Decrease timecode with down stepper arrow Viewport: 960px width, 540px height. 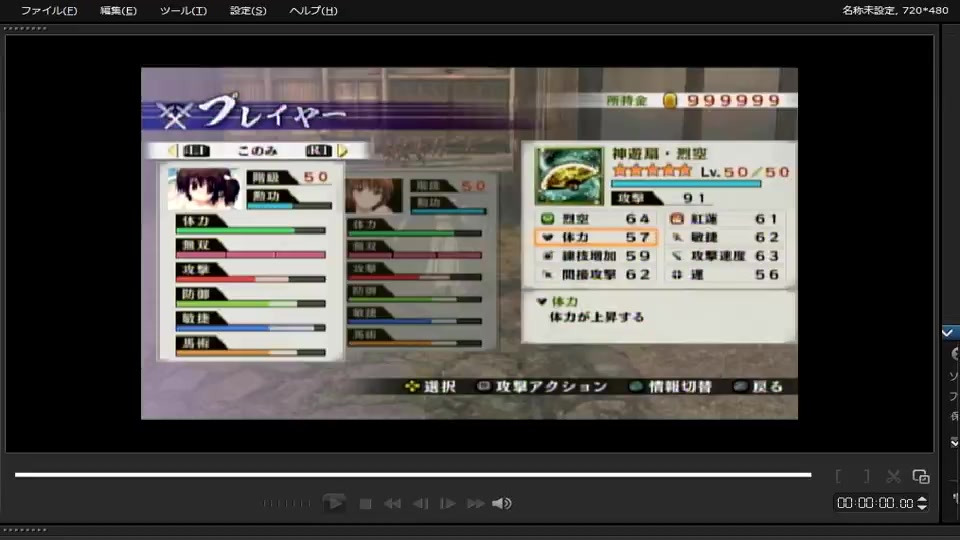pos(922,507)
